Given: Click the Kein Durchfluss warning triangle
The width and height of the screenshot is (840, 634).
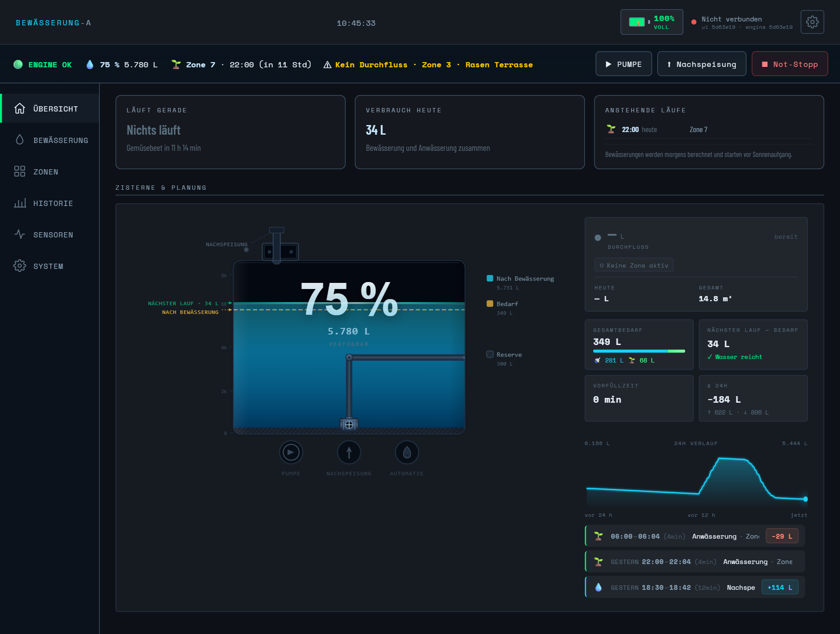Looking at the screenshot, I should coord(327,65).
